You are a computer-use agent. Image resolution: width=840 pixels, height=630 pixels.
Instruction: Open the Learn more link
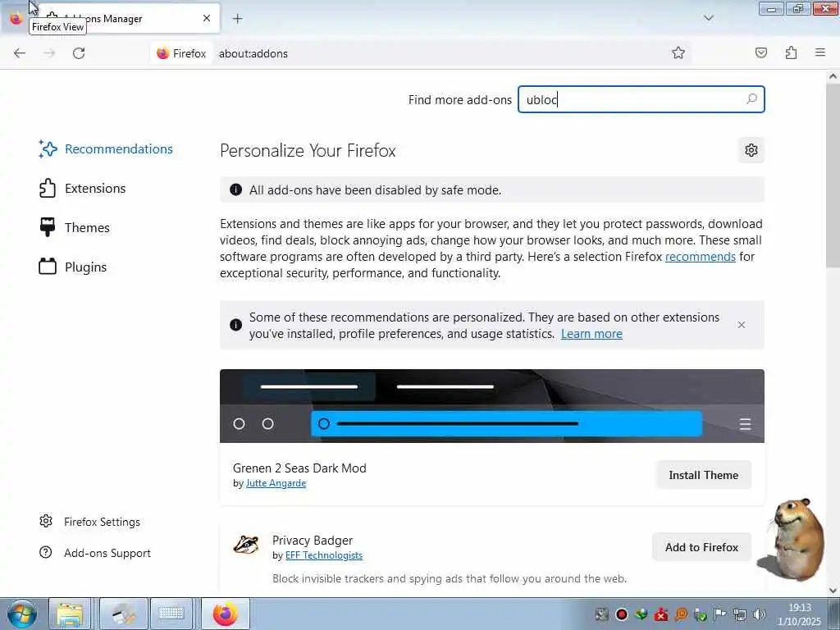pos(591,334)
